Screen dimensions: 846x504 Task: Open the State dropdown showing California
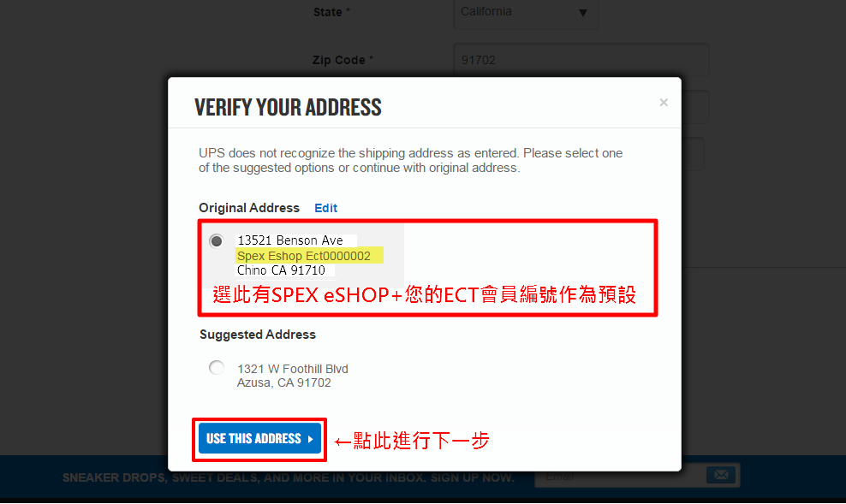click(x=526, y=13)
